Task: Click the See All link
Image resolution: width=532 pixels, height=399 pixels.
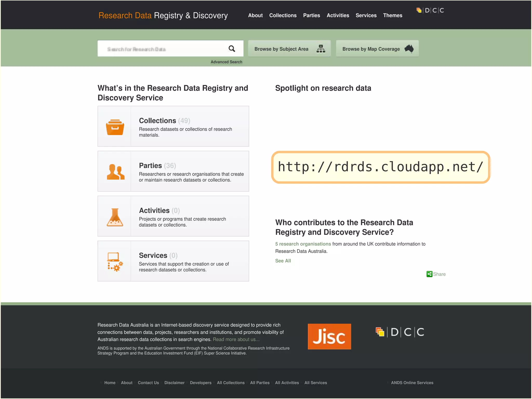Action: 283,261
